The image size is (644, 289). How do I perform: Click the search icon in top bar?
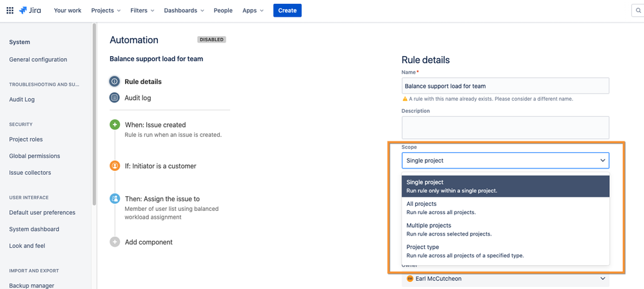638,11
